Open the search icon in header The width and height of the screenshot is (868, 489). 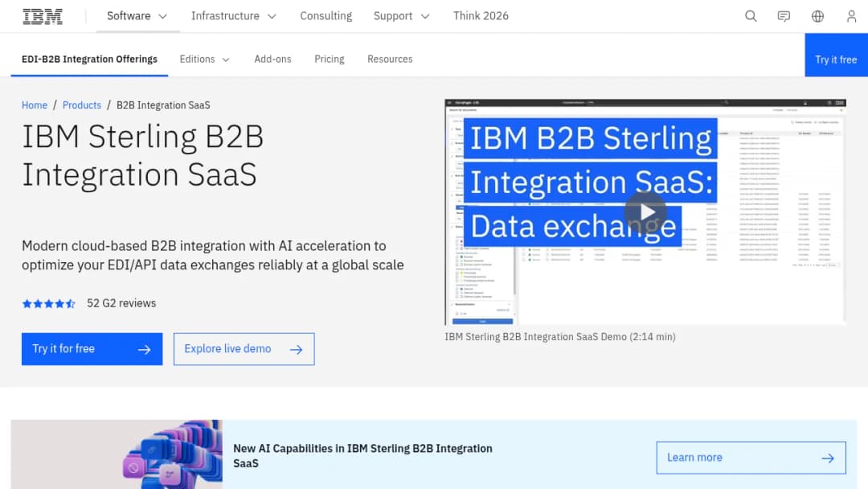pos(751,16)
